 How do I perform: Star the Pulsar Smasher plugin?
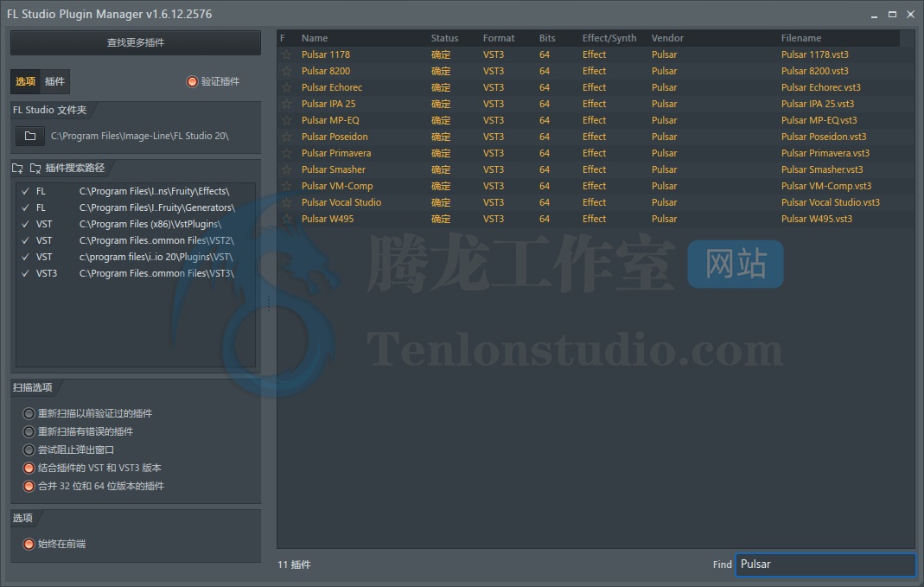coord(286,169)
